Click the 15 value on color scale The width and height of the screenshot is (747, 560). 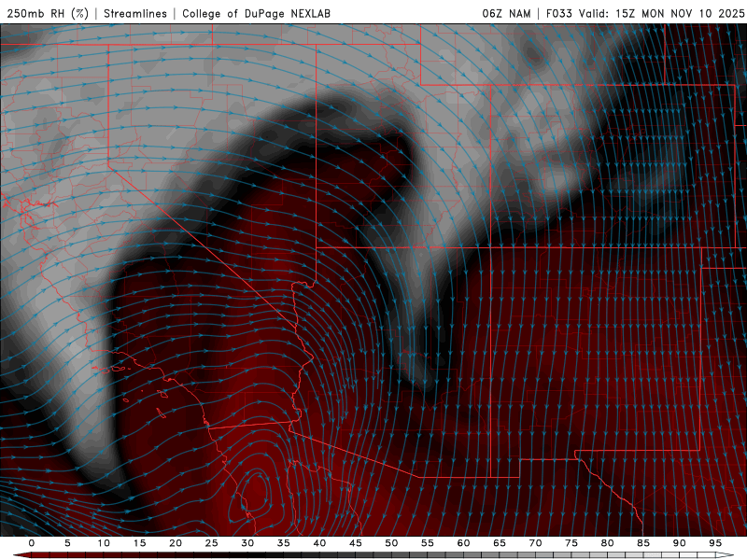click(x=139, y=543)
